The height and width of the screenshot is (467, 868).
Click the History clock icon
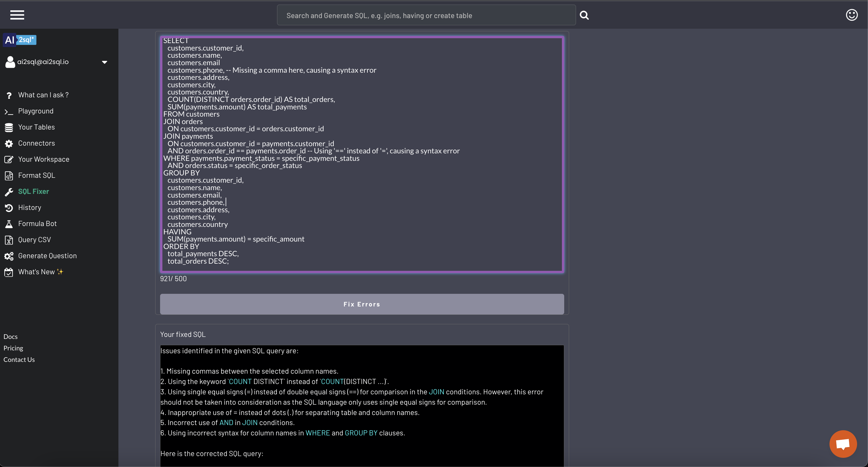(9, 208)
